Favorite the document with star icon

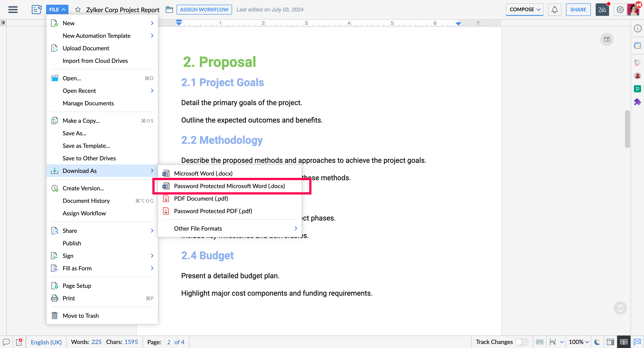(x=78, y=9)
